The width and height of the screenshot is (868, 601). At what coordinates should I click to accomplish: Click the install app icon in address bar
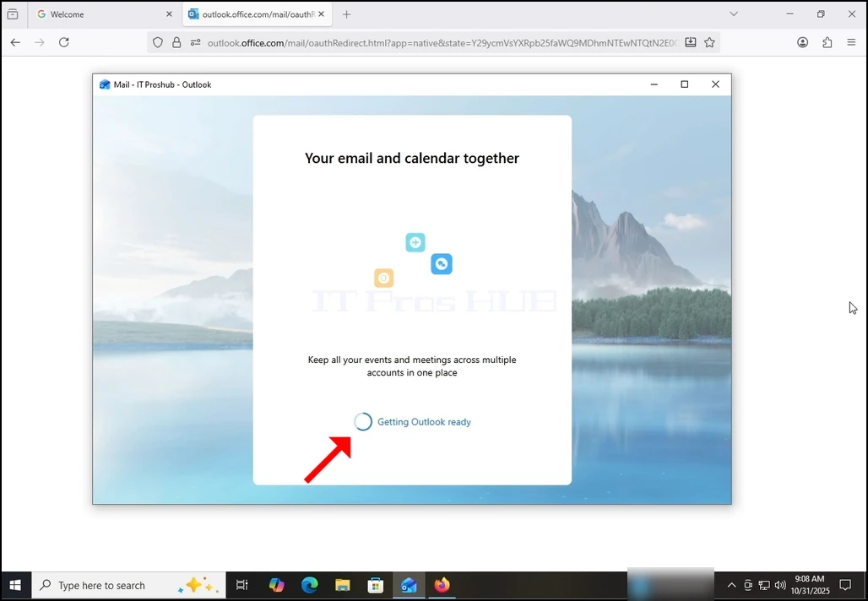(x=691, y=42)
